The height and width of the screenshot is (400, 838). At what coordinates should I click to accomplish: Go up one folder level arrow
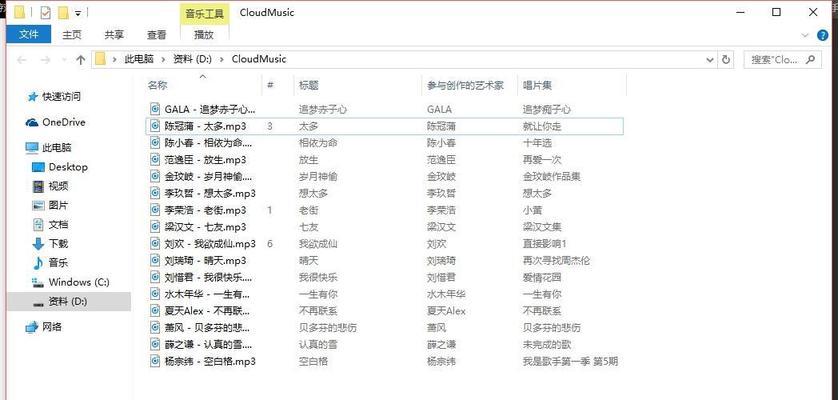click(81, 60)
